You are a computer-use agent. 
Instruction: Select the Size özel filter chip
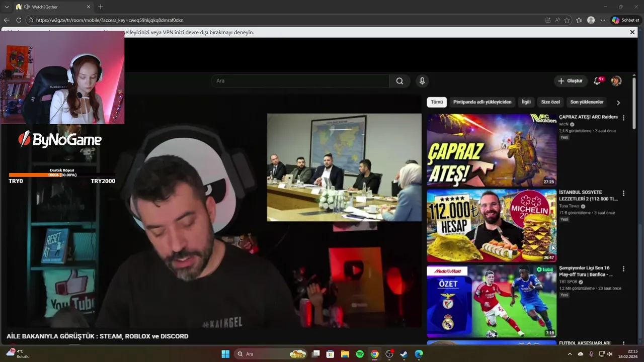coord(550,102)
